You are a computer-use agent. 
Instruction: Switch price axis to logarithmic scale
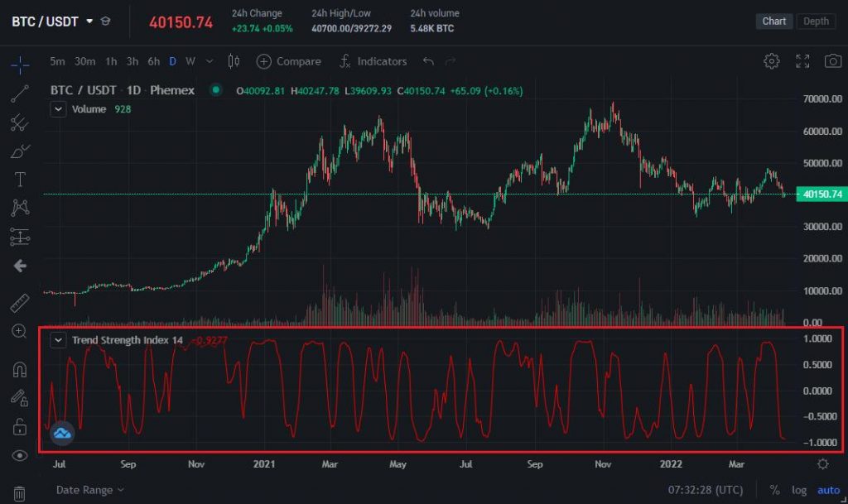[800, 490]
